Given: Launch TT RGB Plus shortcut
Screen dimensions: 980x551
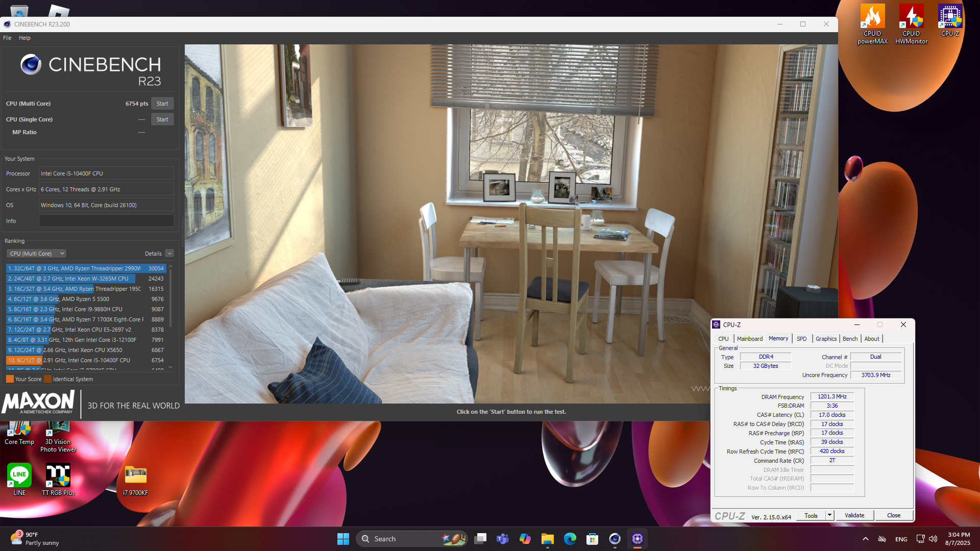Looking at the screenshot, I should [x=58, y=480].
